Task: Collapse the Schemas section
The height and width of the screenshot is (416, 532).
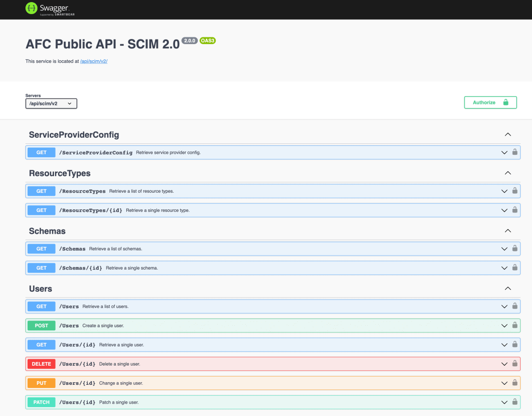Action: point(508,231)
